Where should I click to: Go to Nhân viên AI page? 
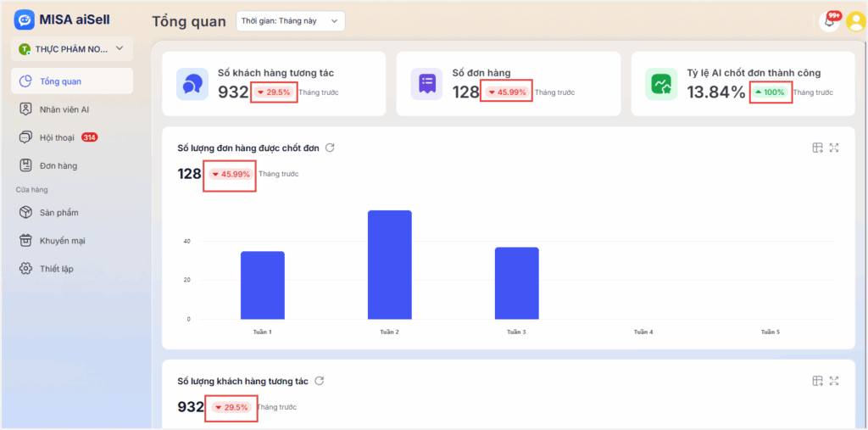point(64,109)
